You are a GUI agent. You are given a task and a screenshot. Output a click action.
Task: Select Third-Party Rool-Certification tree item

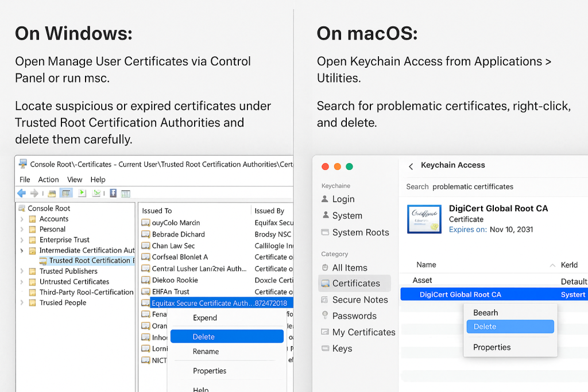[86, 292]
